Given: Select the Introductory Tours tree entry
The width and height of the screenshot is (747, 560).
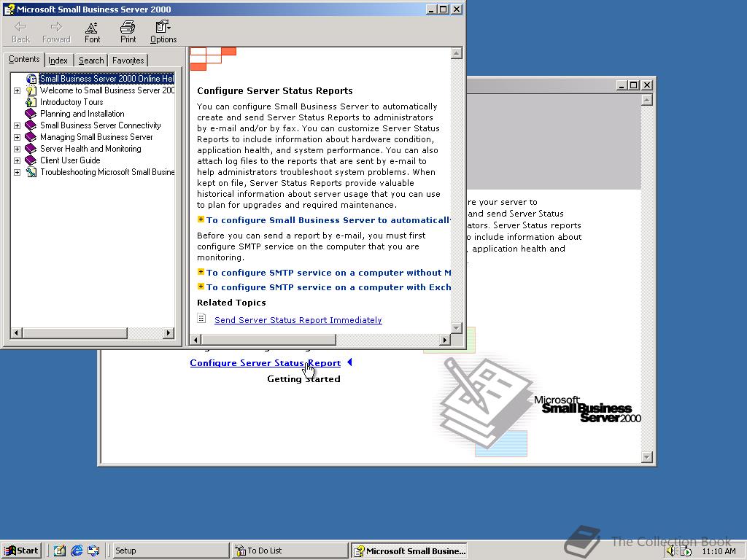Looking at the screenshot, I should point(71,102).
